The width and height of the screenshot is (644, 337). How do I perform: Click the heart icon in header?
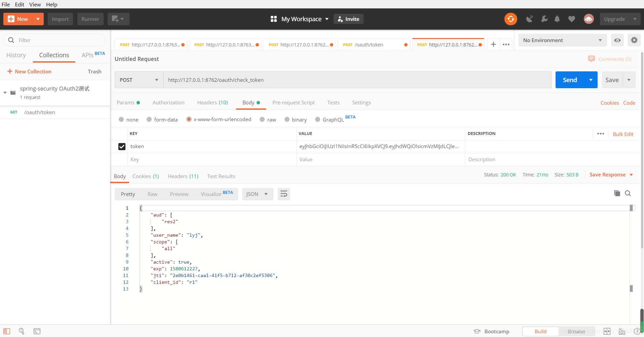pos(571,19)
